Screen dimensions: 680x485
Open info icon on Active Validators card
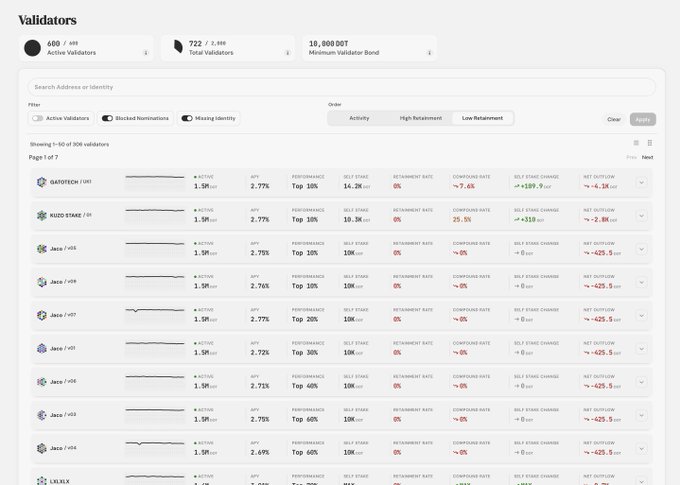pos(146,53)
